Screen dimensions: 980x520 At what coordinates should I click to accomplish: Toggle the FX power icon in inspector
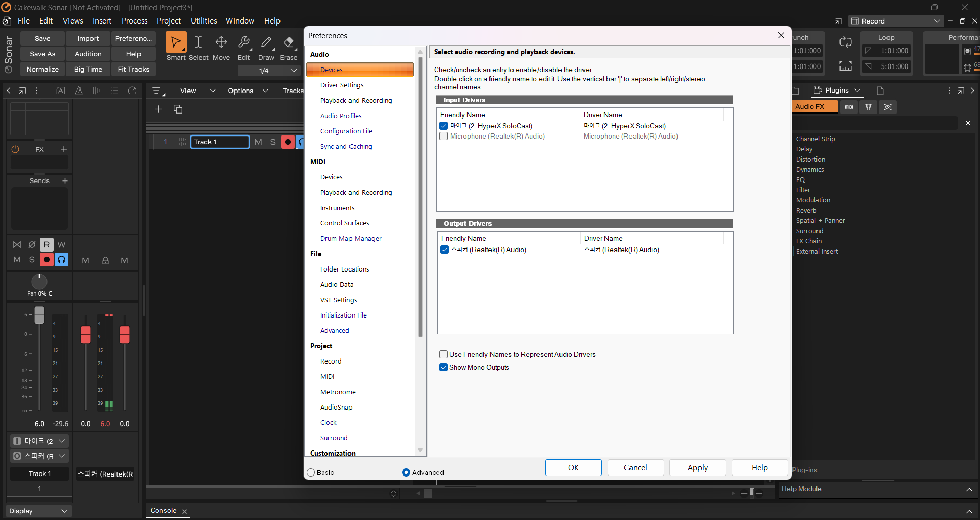[x=15, y=149]
